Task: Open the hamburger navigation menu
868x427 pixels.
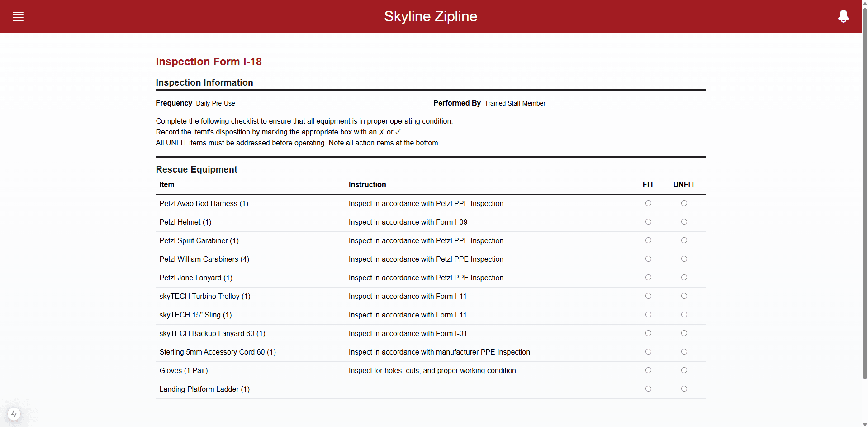Action: pos(18,16)
